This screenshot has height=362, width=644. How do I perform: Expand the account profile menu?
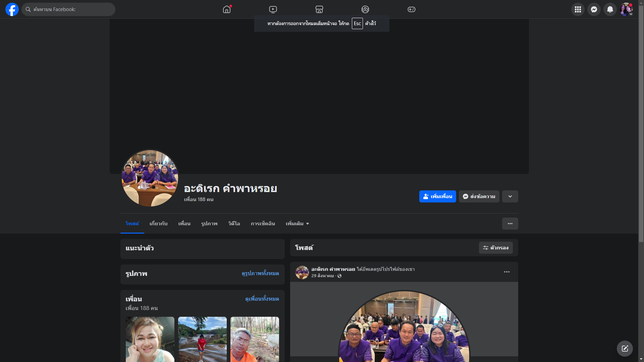click(x=626, y=9)
